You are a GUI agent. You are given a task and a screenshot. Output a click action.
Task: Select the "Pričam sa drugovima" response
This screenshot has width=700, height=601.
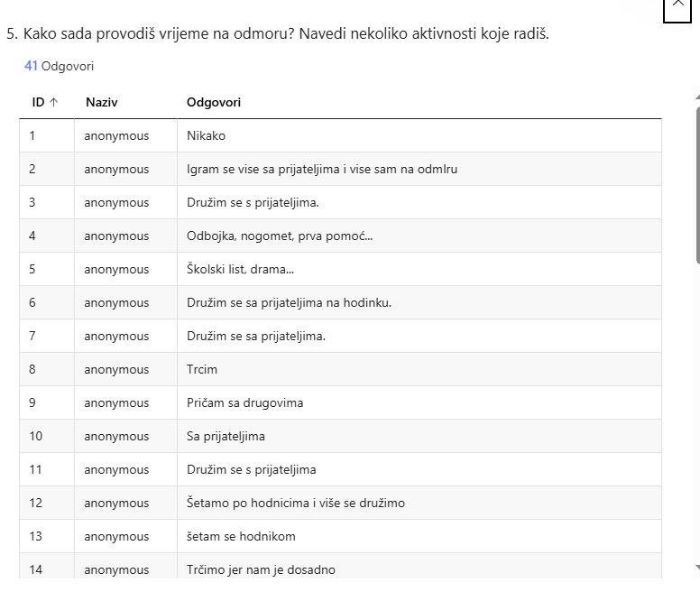pos(244,403)
